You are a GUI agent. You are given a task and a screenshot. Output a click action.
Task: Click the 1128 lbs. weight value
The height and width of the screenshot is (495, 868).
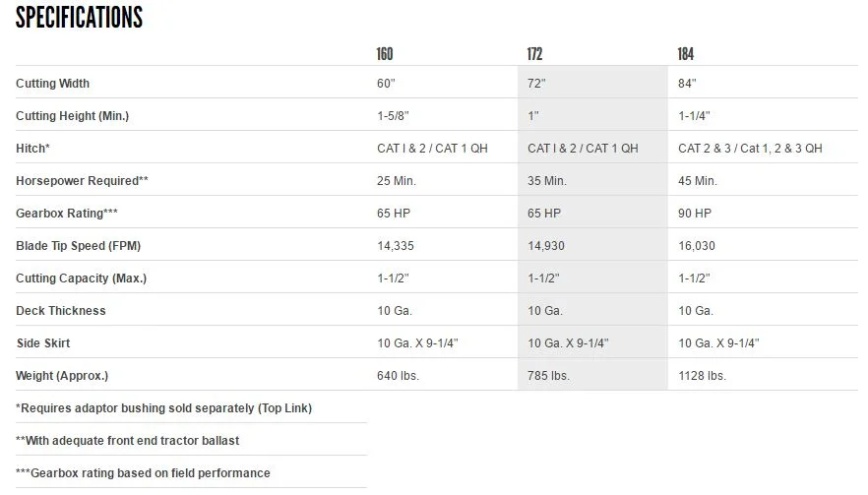pyautogui.click(x=702, y=375)
